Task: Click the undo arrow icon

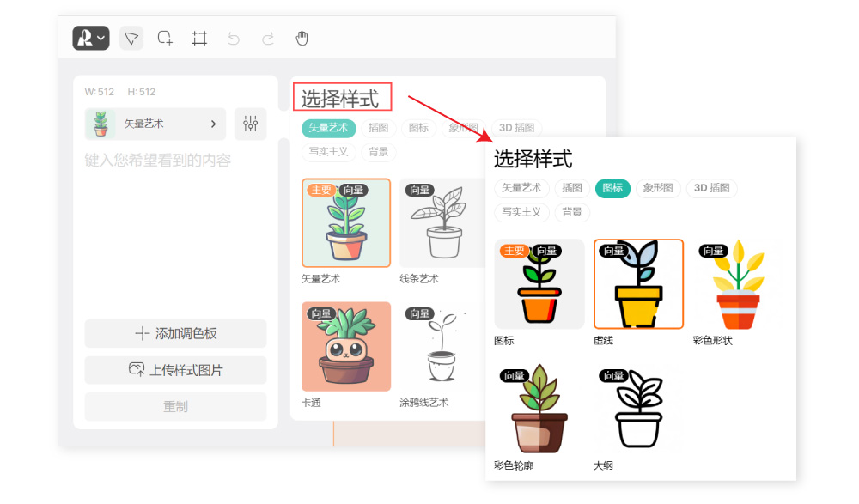Action: click(x=233, y=38)
